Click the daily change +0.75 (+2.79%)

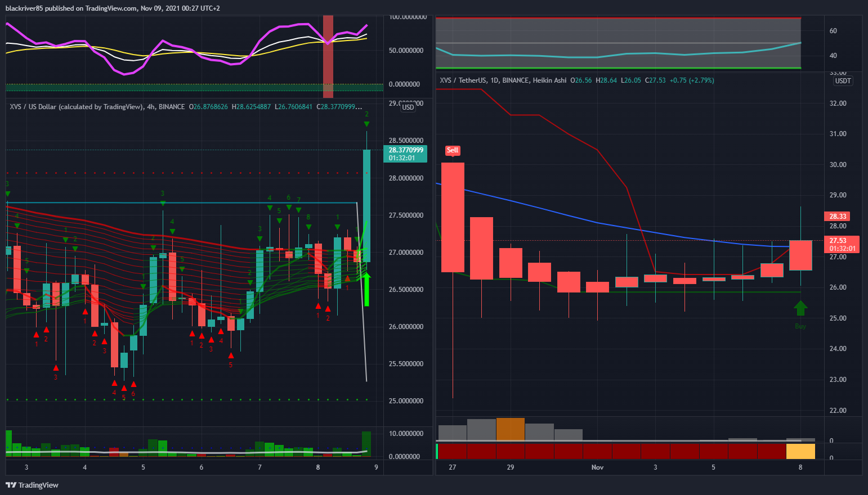pos(692,80)
